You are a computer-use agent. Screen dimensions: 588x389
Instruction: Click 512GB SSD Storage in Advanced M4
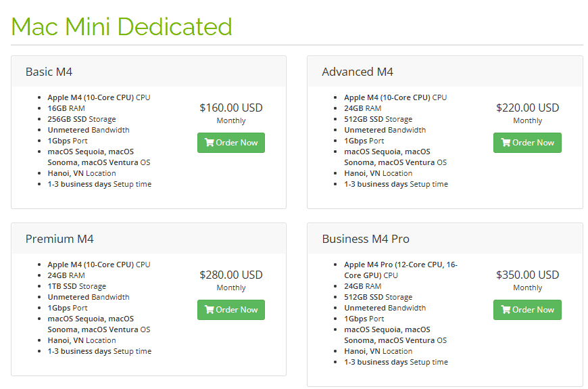click(378, 119)
